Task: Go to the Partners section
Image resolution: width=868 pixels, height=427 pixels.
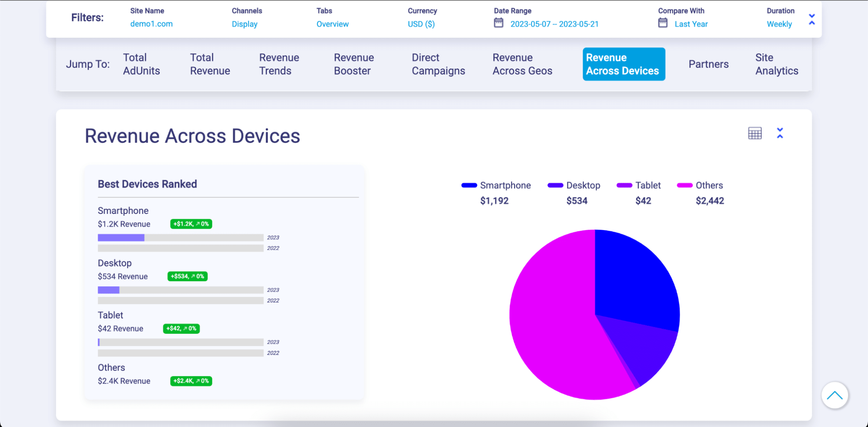Action: coord(708,64)
